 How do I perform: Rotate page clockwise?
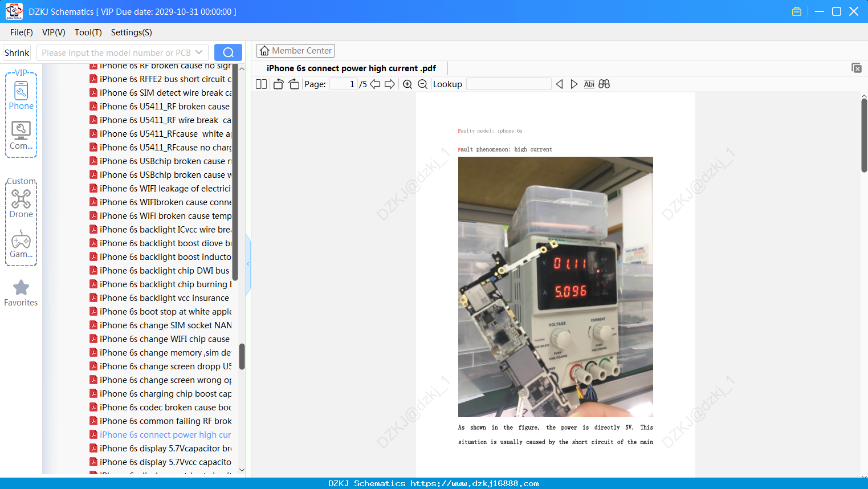(x=294, y=84)
